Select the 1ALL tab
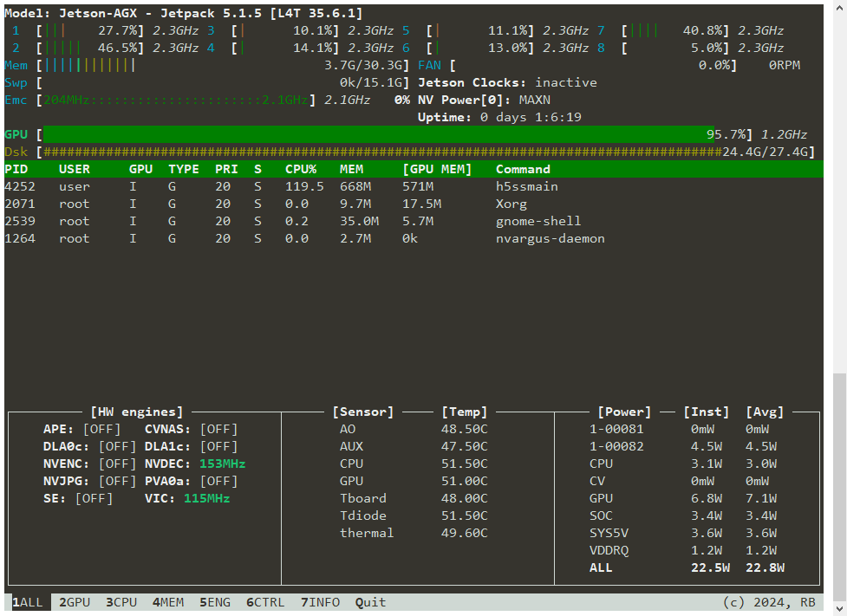847x616 pixels. click(27, 602)
